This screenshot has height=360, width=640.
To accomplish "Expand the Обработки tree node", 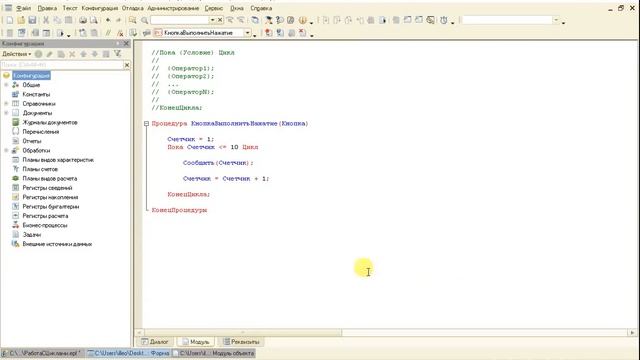I will 6,151.
